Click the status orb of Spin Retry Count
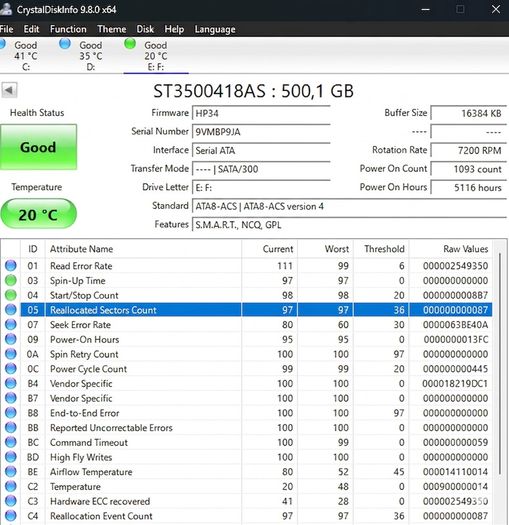This screenshot has height=525, width=509. (x=11, y=354)
